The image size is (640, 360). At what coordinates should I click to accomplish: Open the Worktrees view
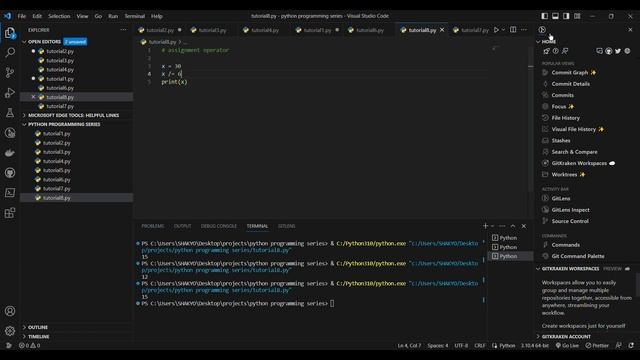click(564, 175)
